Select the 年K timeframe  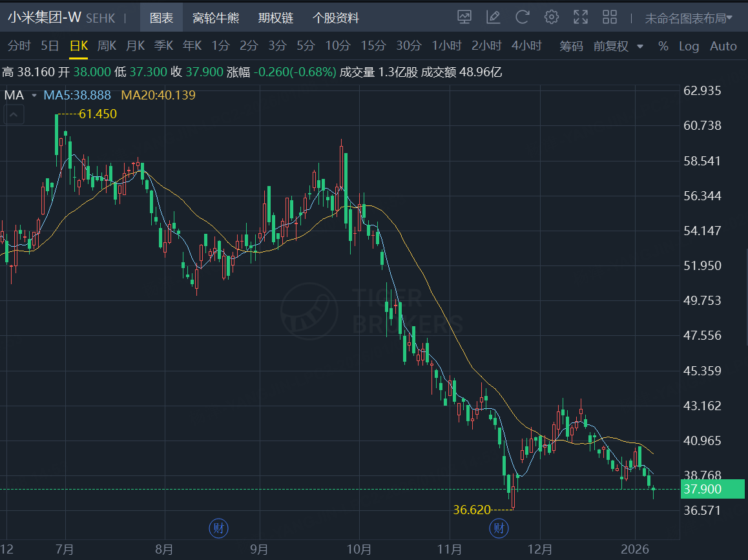tap(192, 46)
